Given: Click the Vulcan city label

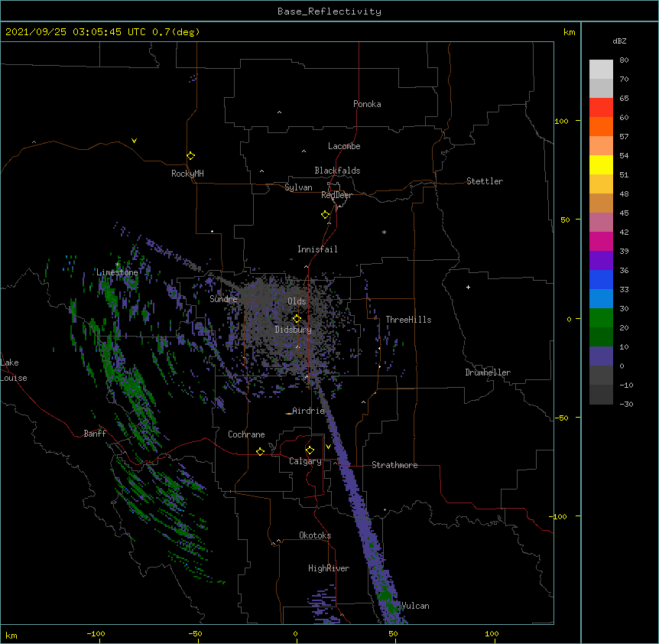Looking at the screenshot, I should coord(415,606).
